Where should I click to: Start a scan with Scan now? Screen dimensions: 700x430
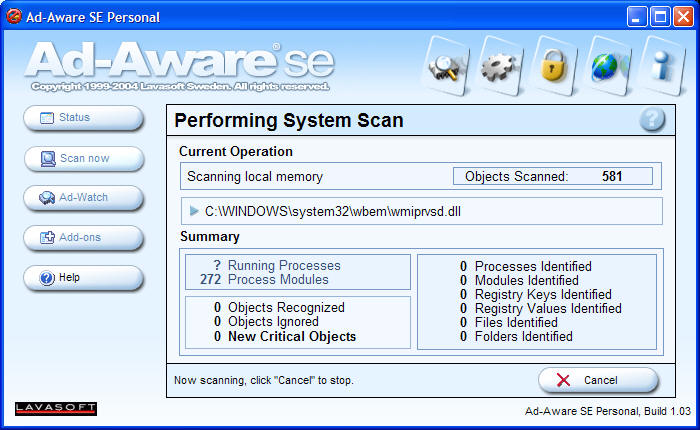[83, 158]
